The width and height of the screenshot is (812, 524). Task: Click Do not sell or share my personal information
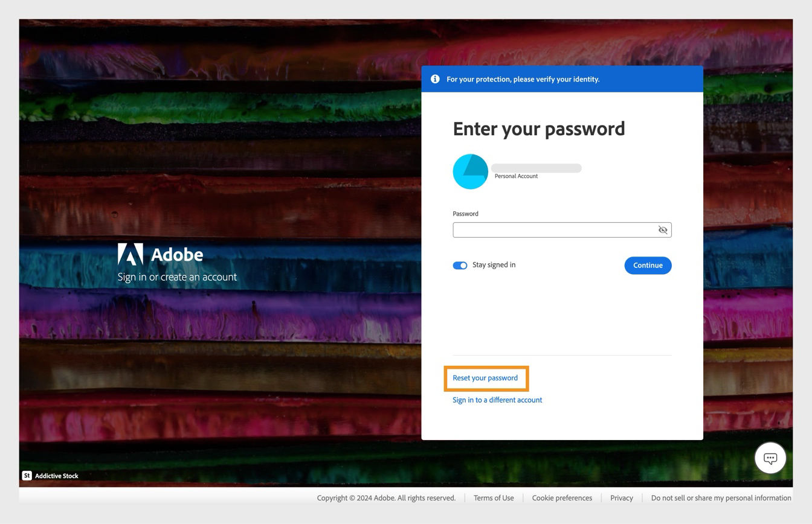pos(721,497)
